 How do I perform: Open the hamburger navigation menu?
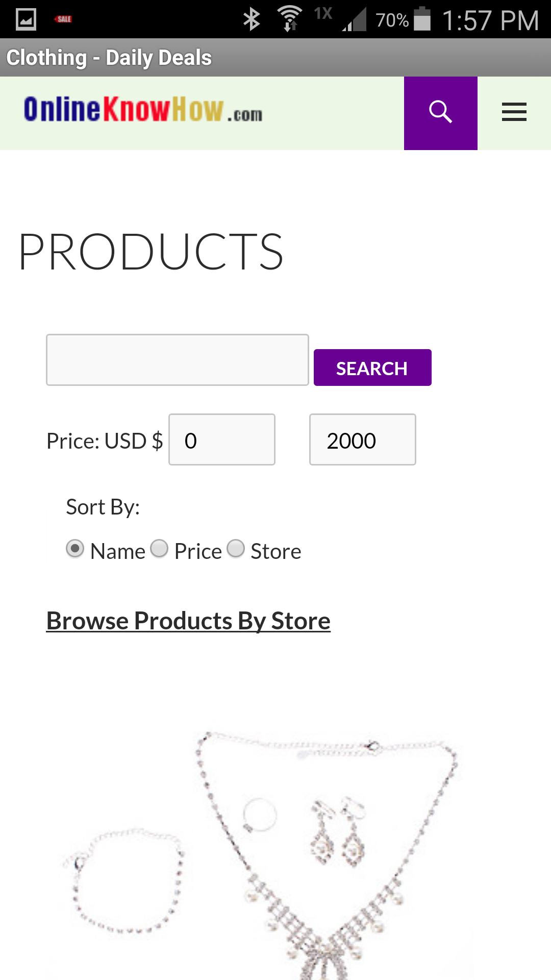tap(514, 112)
